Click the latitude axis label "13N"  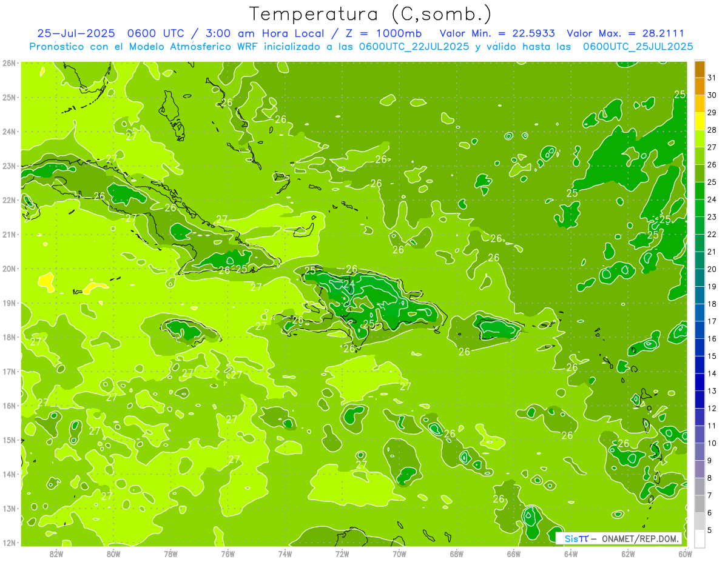coord(9,509)
